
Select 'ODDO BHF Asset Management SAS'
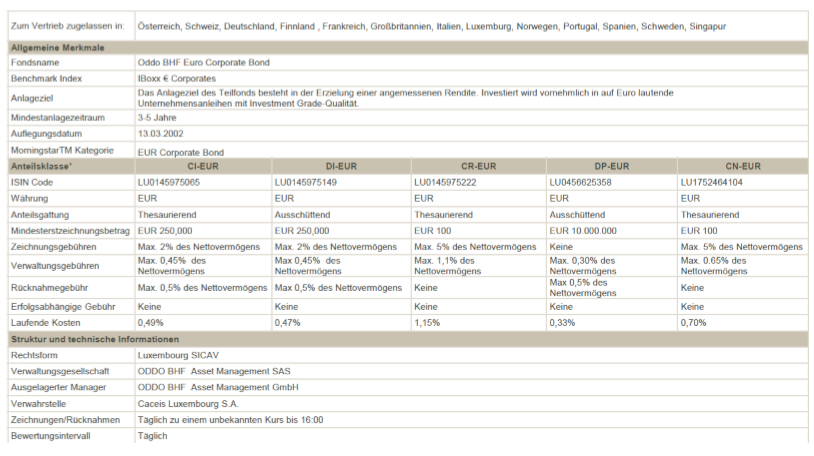pos(214,371)
